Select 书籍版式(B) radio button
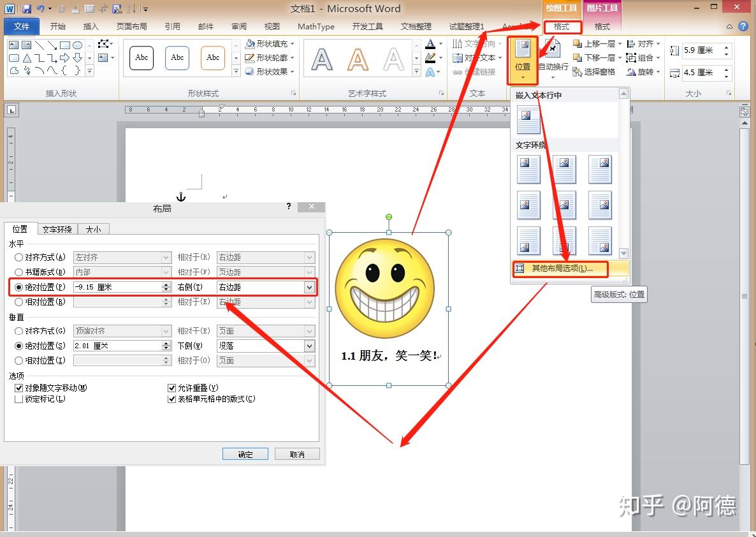This screenshot has height=537, width=756. (18, 272)
